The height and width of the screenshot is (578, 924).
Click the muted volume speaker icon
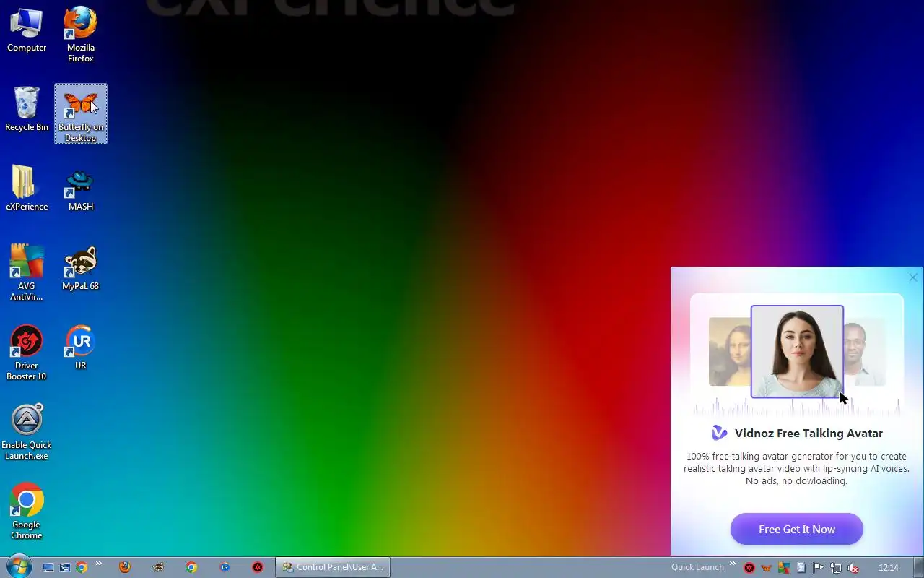point(853,568)
